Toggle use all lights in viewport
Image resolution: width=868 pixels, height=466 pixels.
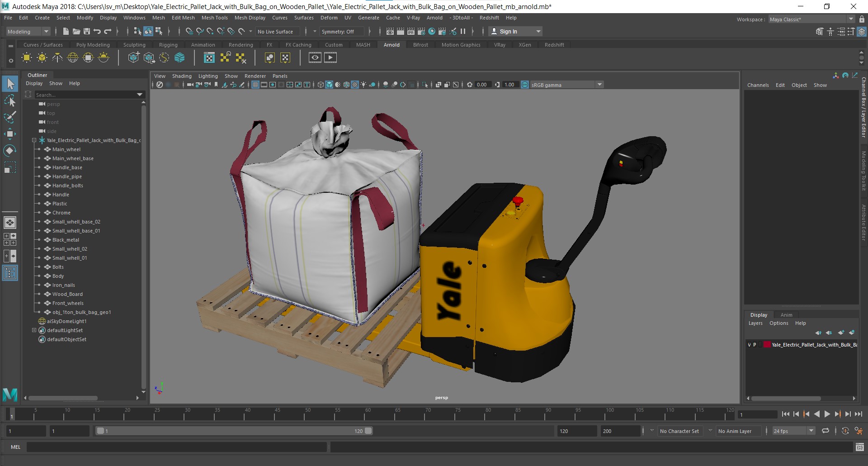(x=363, y=85)
